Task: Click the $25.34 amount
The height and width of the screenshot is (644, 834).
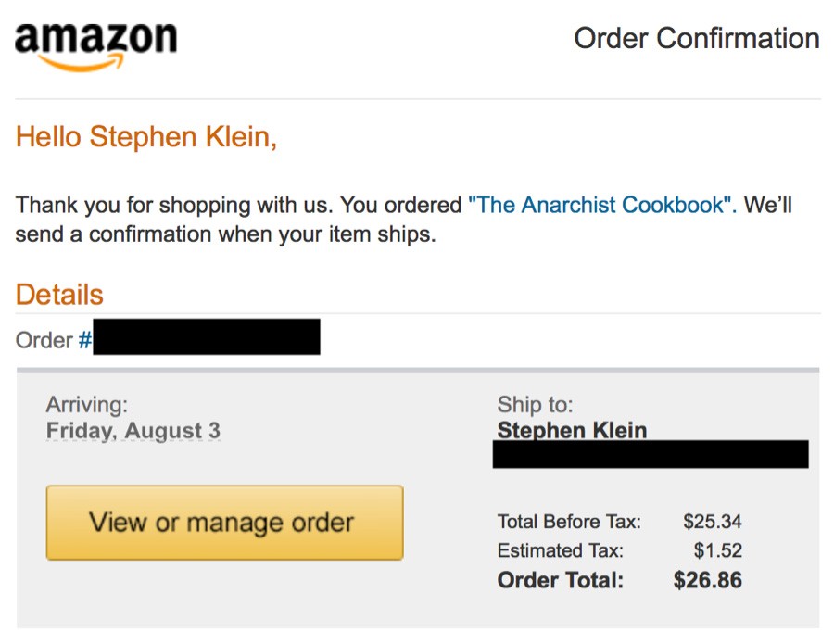Action: point(713,521)
